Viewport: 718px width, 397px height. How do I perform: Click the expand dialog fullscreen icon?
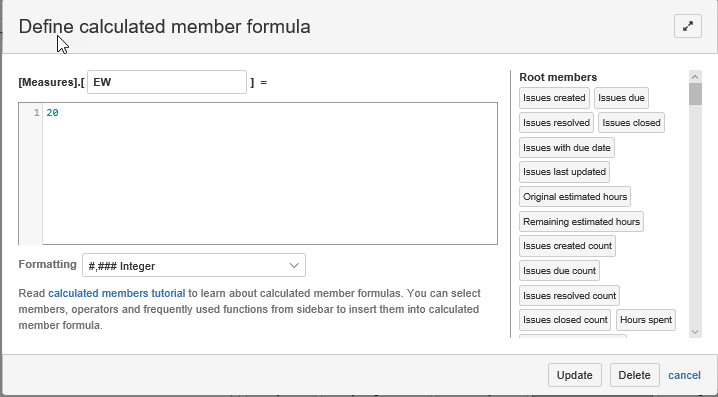pos(688,27)
